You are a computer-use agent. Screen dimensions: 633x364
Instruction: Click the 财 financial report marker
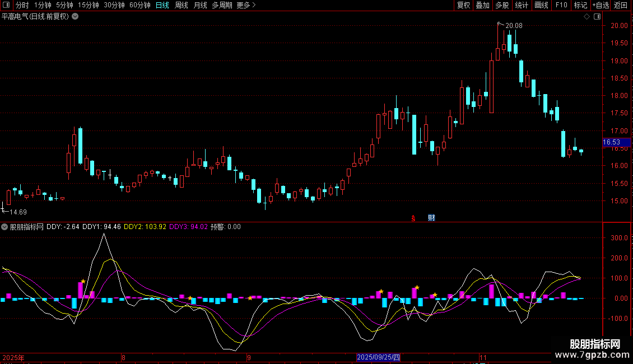point(431,218)
